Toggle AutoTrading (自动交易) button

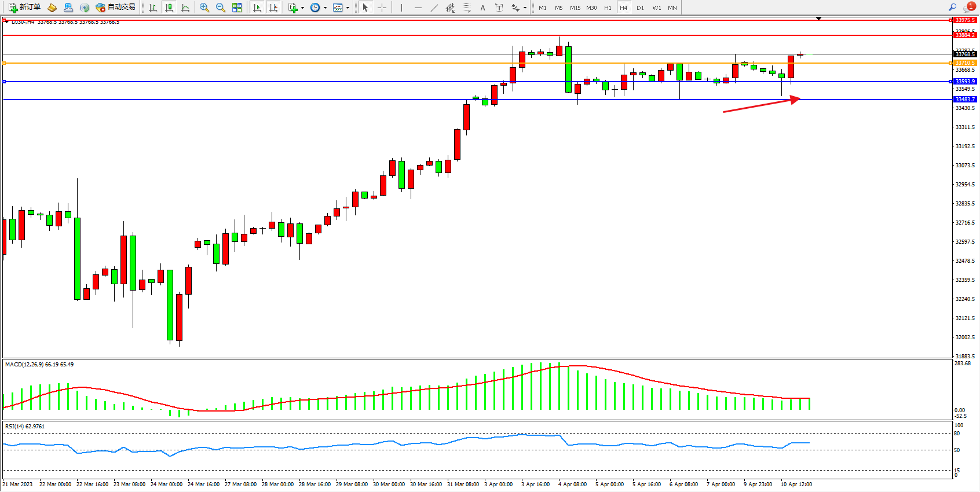point(115,8)
